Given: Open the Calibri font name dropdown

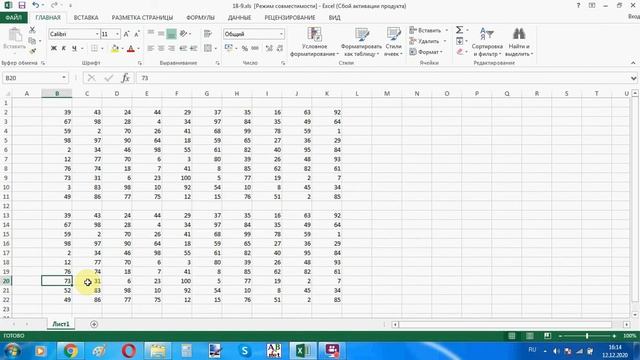Looking at the screenshot, I should 97,34.
